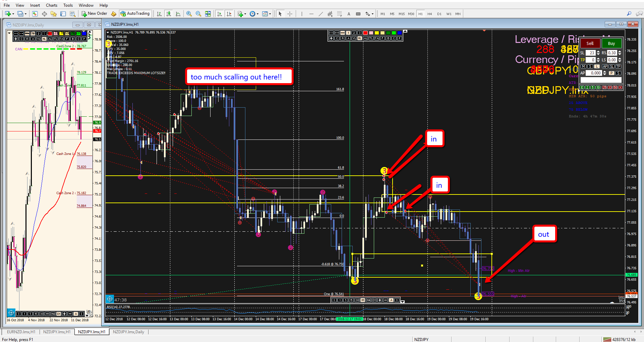This screenshot has width=644, height=342.
Task: Open the Charts menu
Action: [52, 5]
